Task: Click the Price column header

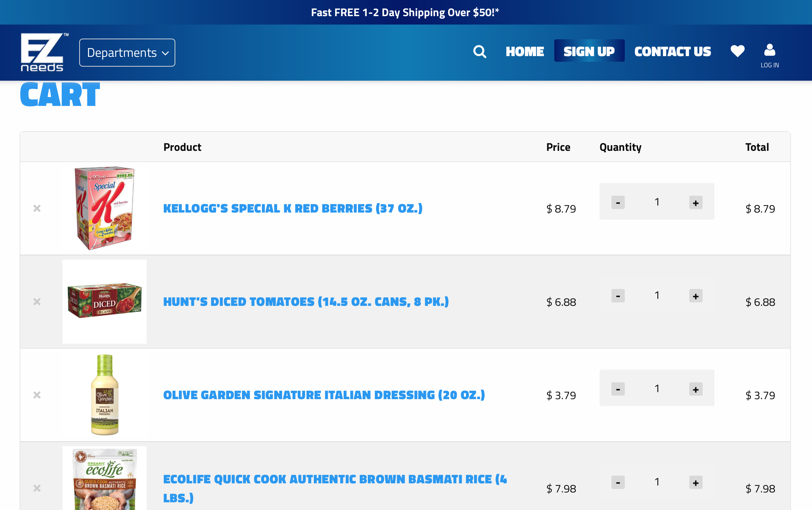Action: pos(558,147)
